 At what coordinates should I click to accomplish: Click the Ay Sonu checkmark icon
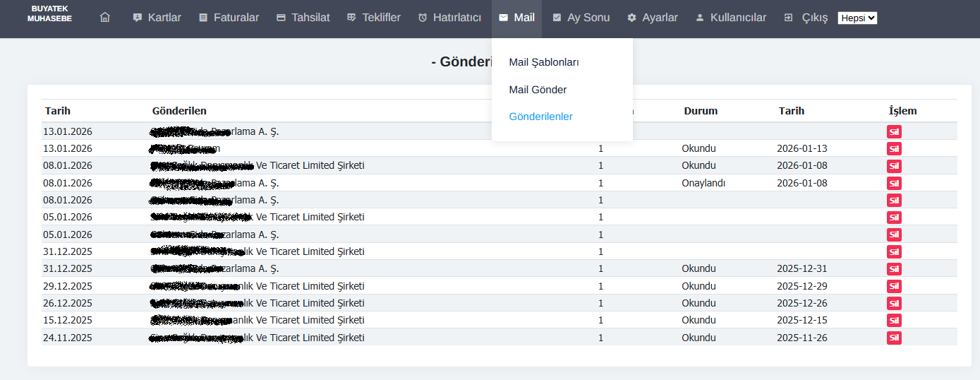click(x=557, y=18)
